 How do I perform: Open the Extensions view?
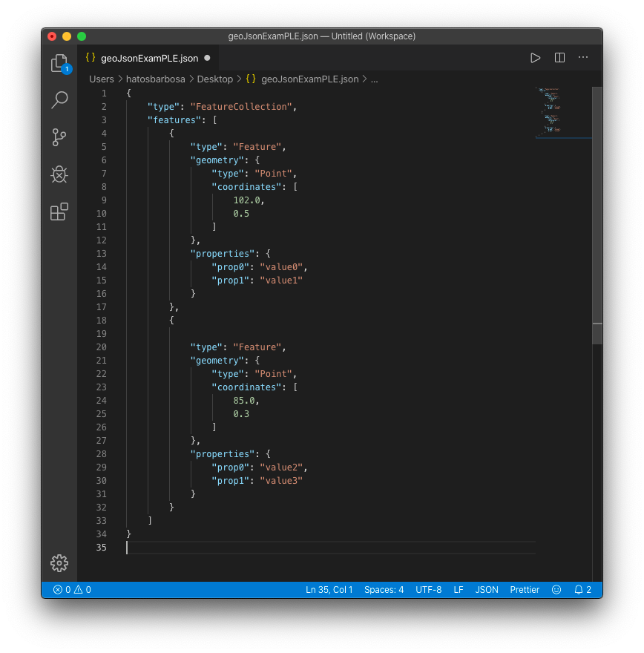[x=59, y=211]
